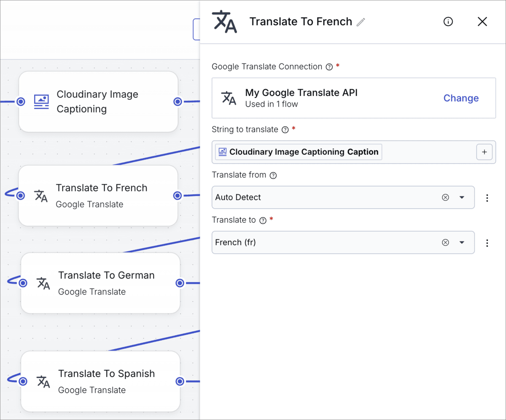Click the output port of Translate To French node

pos(178,195)
